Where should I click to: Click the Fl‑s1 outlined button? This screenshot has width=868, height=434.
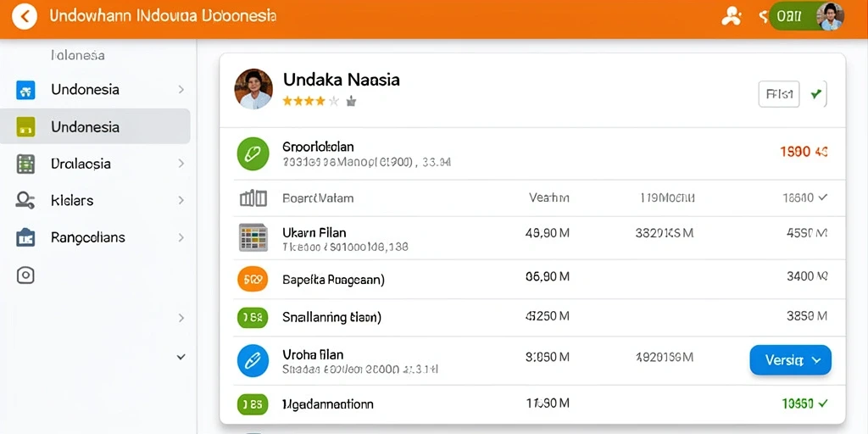[x=779, y=93]
